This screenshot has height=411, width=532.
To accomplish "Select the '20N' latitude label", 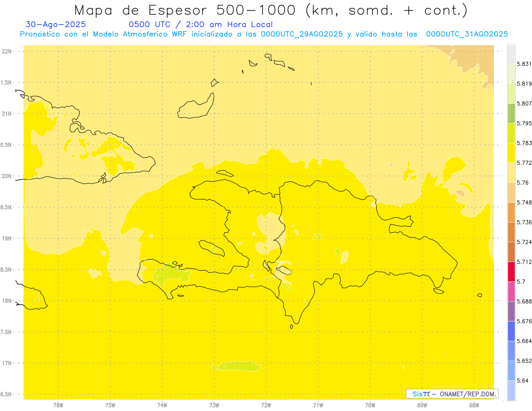I will 6,176.
